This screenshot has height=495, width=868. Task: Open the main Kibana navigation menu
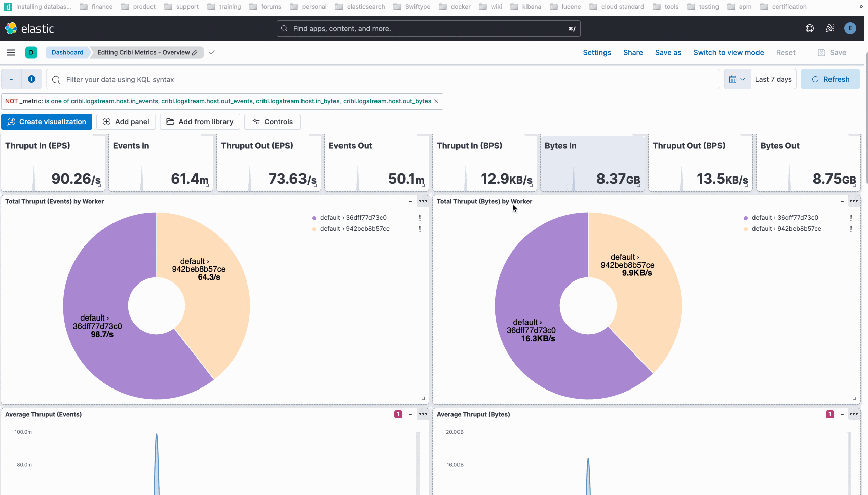click(11, 52)
